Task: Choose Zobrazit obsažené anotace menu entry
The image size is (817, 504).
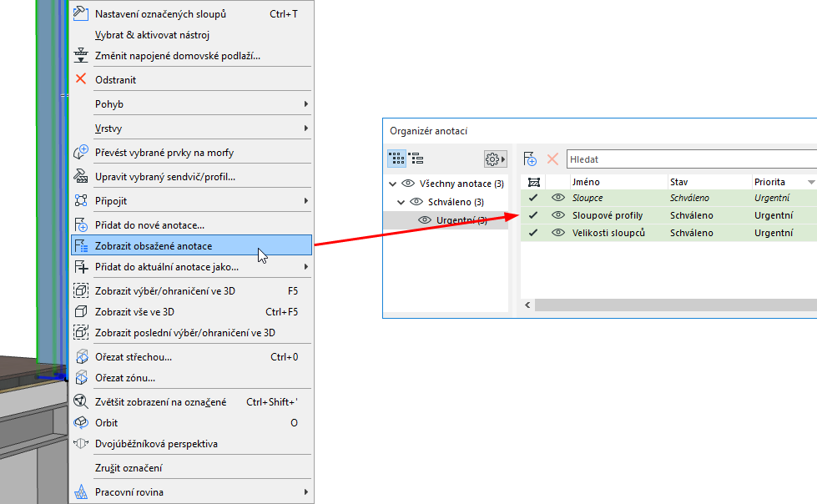Action: pyautogui.click(x=191, y=245)
